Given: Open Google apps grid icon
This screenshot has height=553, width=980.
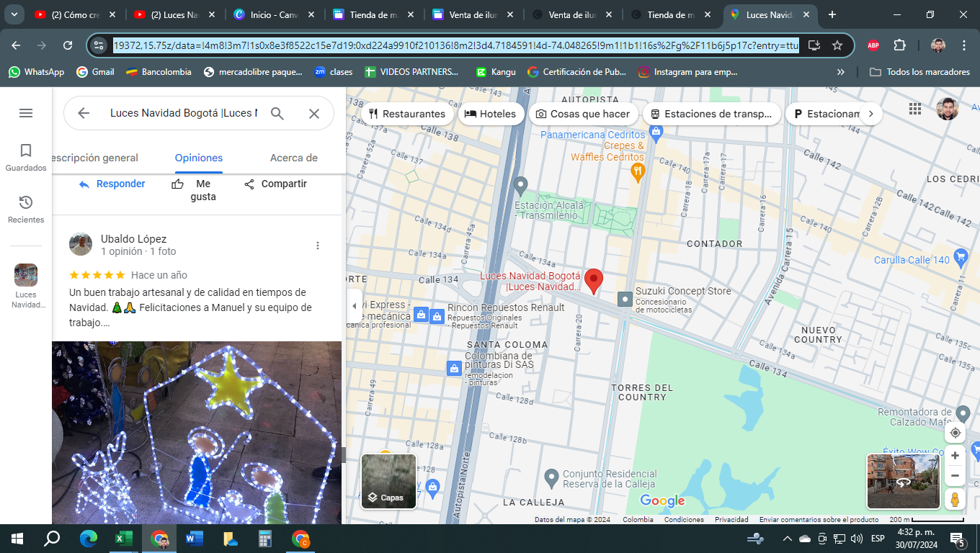Looking at the screenshot, I should [x=915, y=109].
